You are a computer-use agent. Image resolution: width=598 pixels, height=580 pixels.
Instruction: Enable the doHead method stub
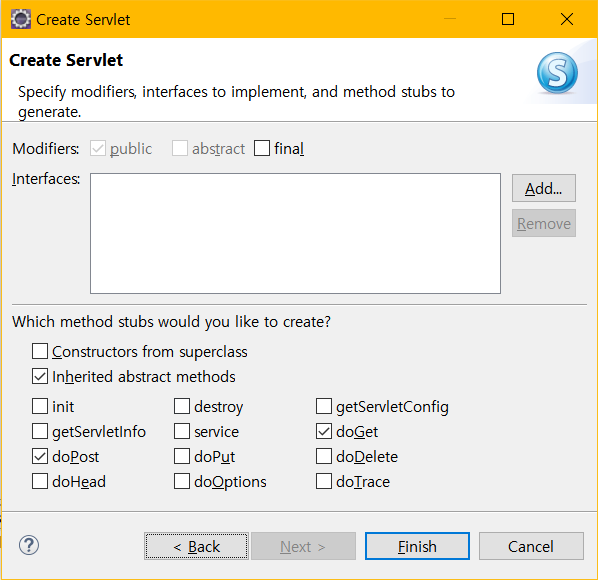pyautogui.click(x=40, y=481)
